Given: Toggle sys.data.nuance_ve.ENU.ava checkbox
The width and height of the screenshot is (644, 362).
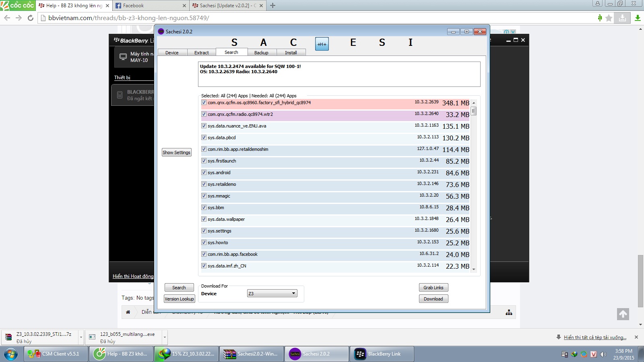Looking at the screenshot, I should 204,126.
